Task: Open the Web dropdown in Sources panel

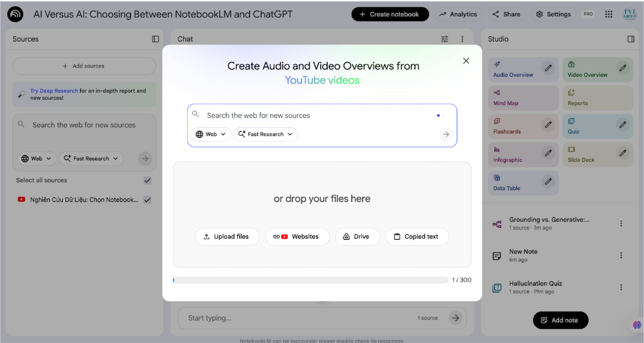Action: tap(37, 158)
